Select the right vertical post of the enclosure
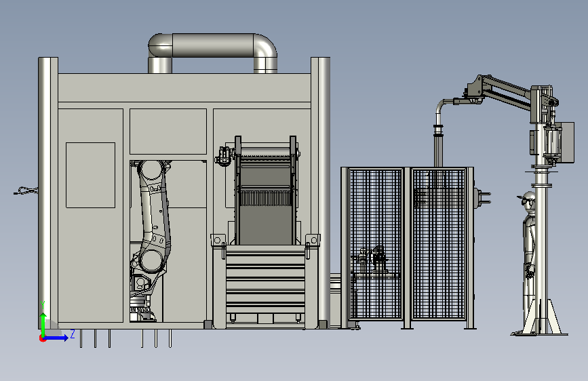Screen dimensions: 588x381 click(x=321, y=193)
